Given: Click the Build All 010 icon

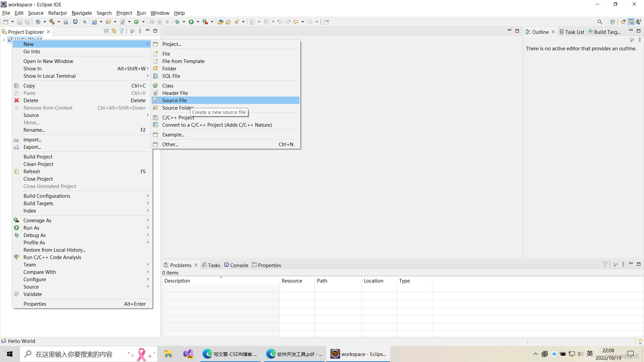Looking at the screenshot, I should [66, 22].
